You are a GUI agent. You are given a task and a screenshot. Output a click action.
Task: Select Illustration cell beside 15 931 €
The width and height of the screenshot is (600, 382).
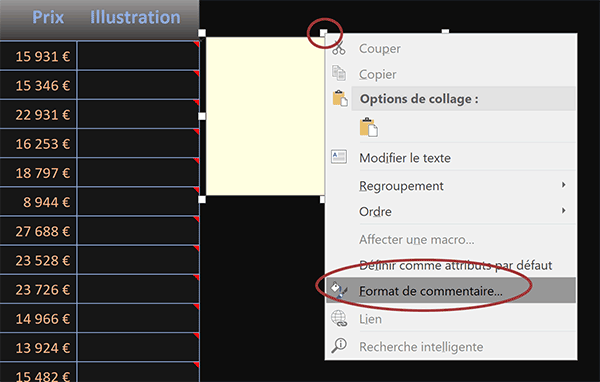pyautogui.click(x=138, y=56)
